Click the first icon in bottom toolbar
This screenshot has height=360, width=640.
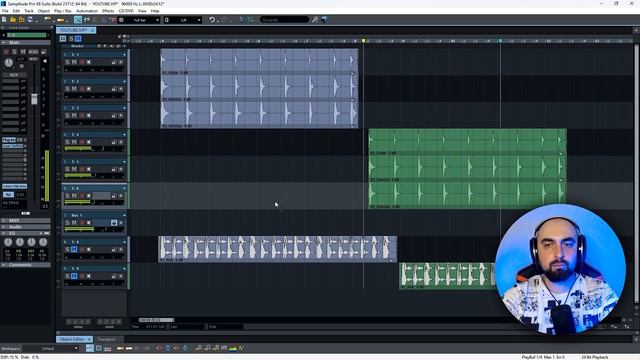pos(89,348)
